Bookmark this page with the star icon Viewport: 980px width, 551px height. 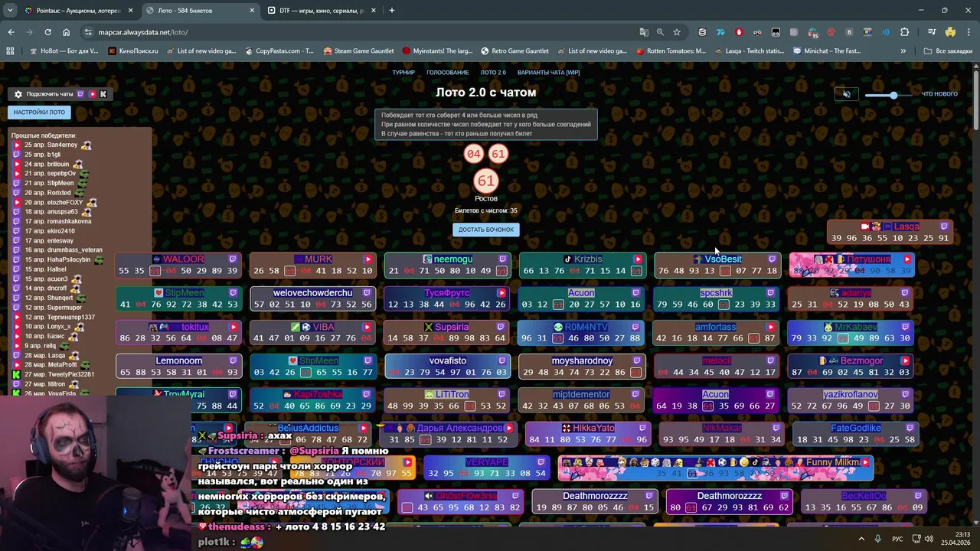(x=677, y=32)
